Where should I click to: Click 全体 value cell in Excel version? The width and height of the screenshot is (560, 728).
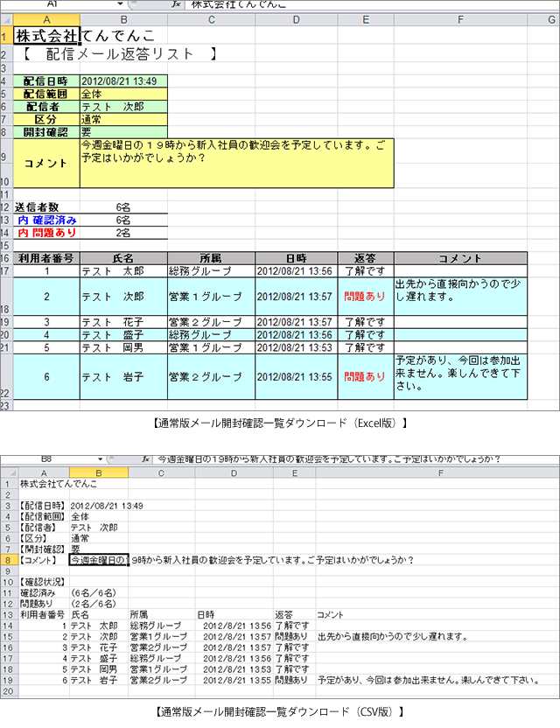pos(123,94)
